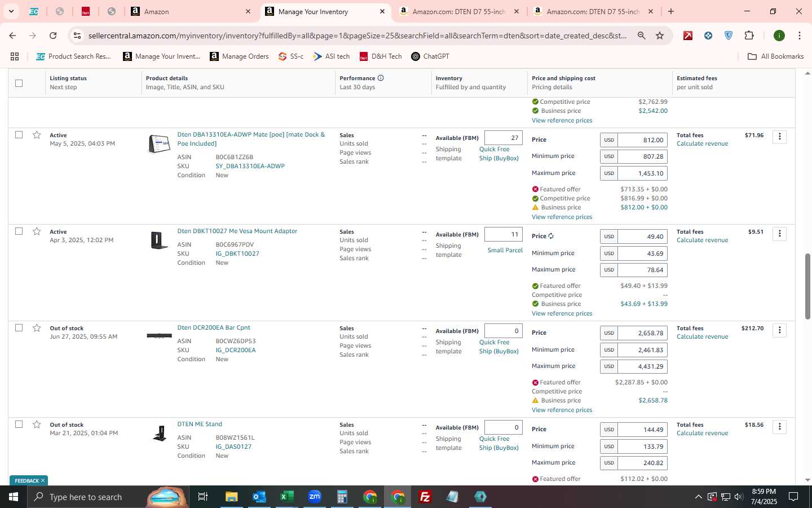
Task: Open FileZilla from the taskbar
Action: pyautogui.click(x=425, y=497)
